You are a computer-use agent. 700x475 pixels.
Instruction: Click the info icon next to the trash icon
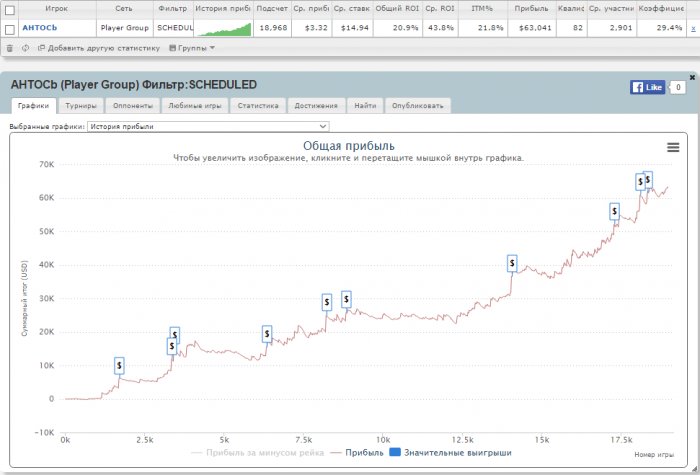point(25,48)
